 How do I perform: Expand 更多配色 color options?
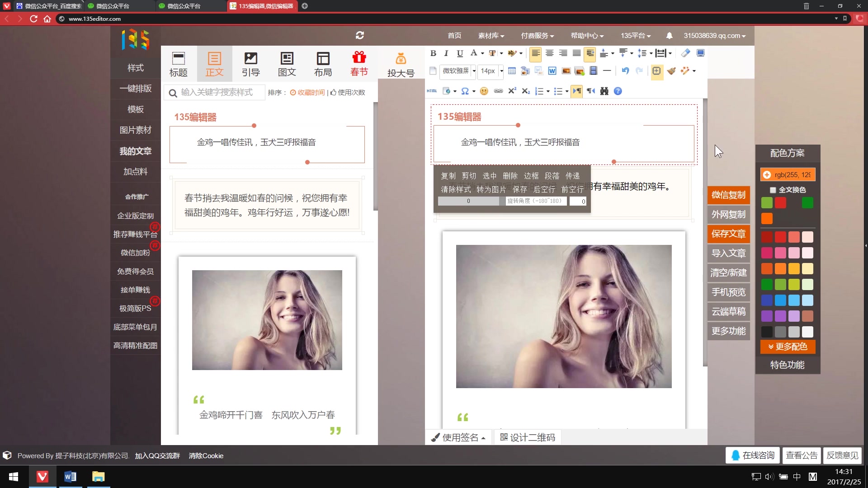[x=788, y=347]
